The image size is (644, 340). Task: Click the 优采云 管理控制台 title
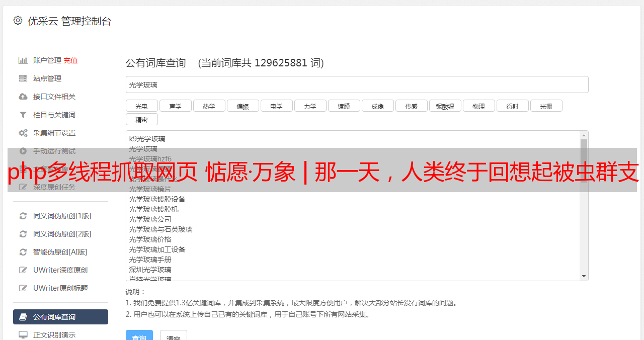click(69, 21)
